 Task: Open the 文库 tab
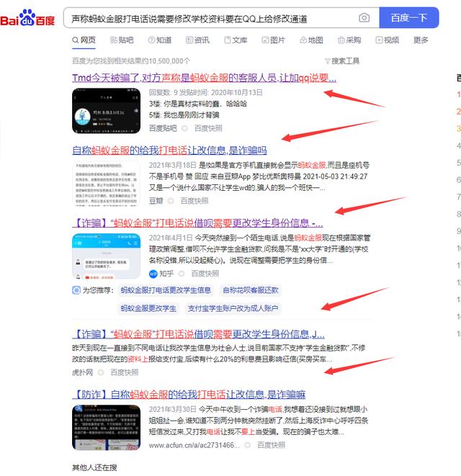tap(236, 40)
